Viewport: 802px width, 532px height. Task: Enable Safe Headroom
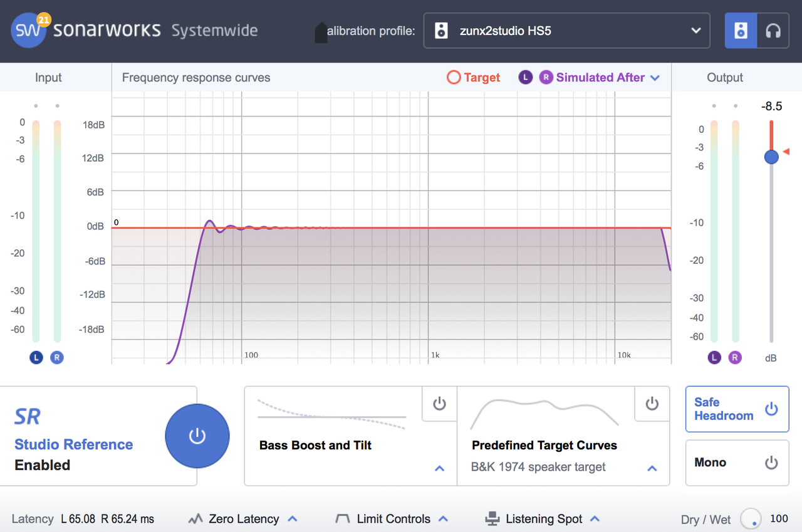737,409
